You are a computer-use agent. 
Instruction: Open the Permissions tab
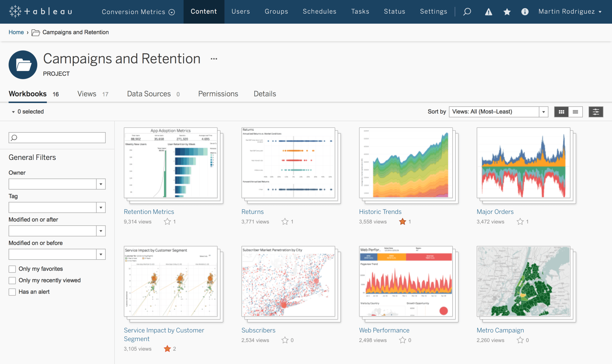click(218, 94)
